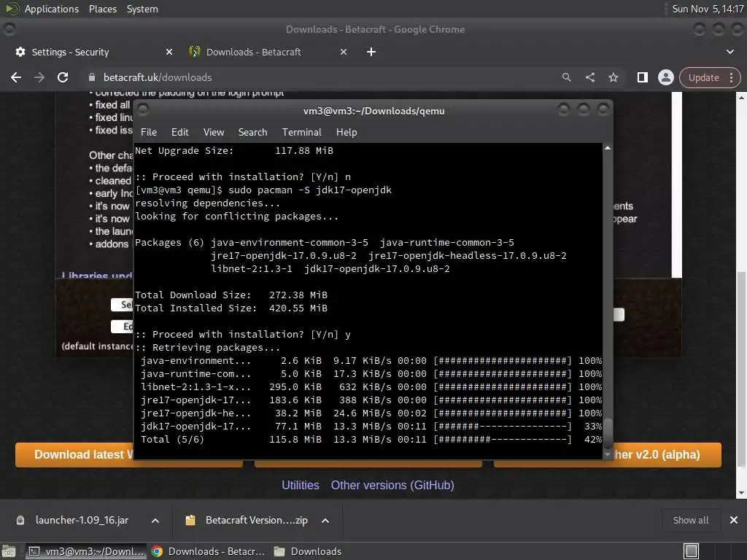Click Chrome window menu icon
This screenshot has width=747, height=560.
pos(9,29)
